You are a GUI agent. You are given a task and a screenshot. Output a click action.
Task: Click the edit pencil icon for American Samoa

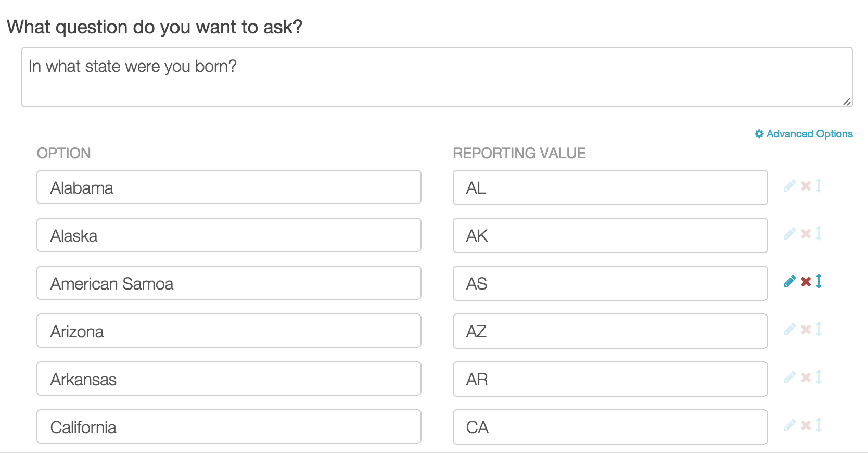(x=789, y=282)
